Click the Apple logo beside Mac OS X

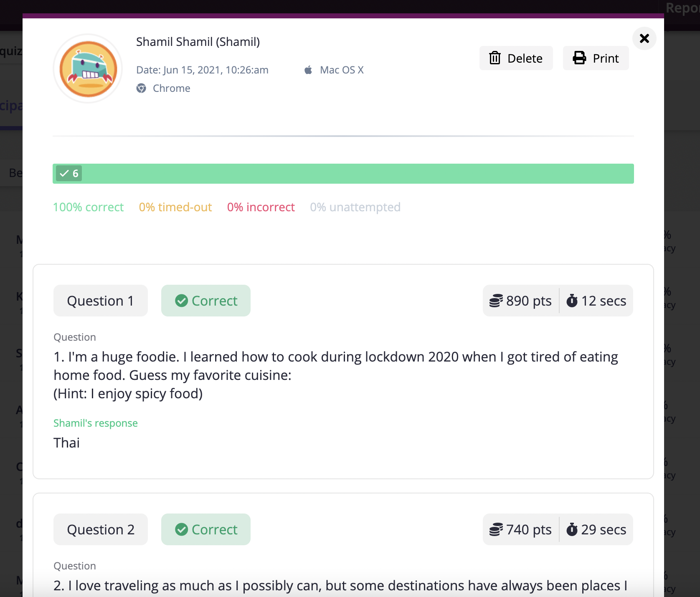[x=308, y=70]
